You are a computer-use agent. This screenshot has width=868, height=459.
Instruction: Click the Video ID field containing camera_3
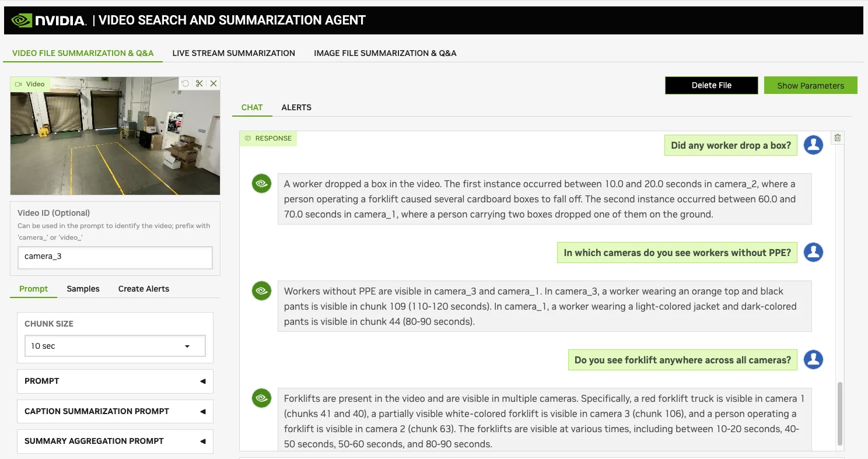click(115, 257)
